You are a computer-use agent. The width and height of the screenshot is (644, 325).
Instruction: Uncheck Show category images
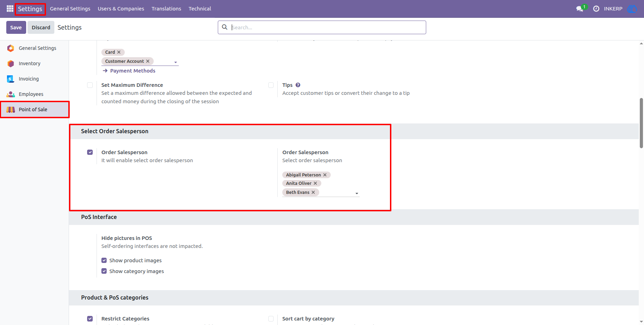pyautogui.click(x=104, y=271)
